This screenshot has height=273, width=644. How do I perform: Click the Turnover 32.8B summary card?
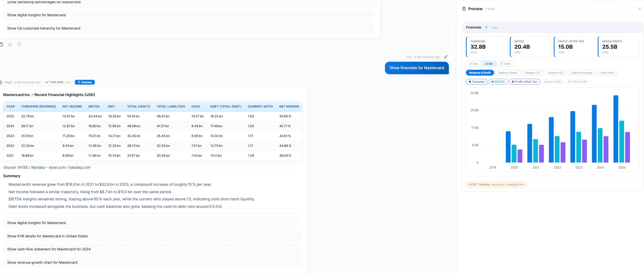click(487, 47)
